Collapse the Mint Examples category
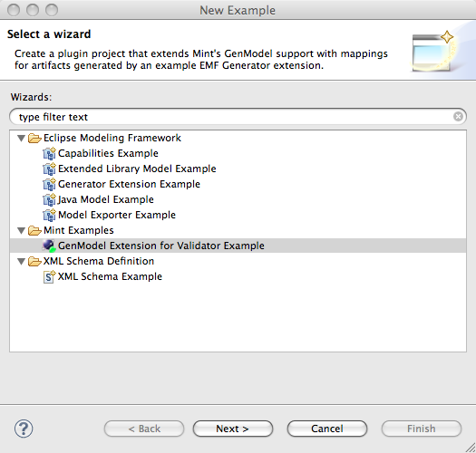 click(21, 231)
